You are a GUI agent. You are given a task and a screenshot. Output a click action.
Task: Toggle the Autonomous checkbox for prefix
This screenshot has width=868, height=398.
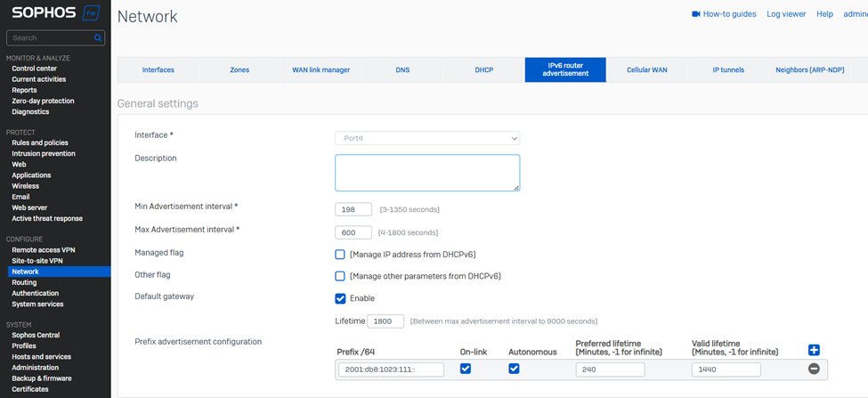point(514,369)
